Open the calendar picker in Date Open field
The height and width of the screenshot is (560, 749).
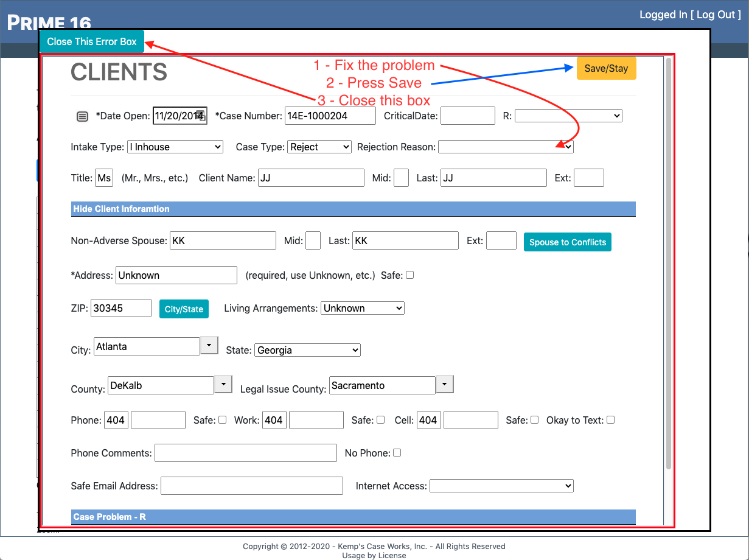[202, 117]
